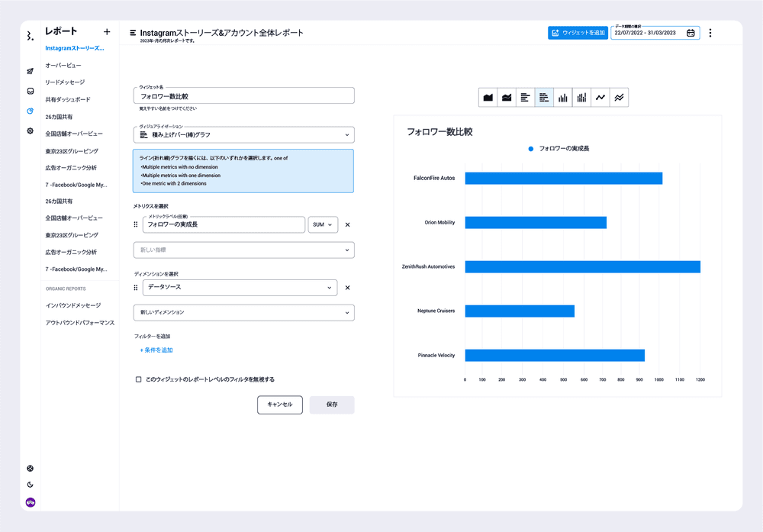Toggle dark mode moon icon
763x532 pixels.
31,485
